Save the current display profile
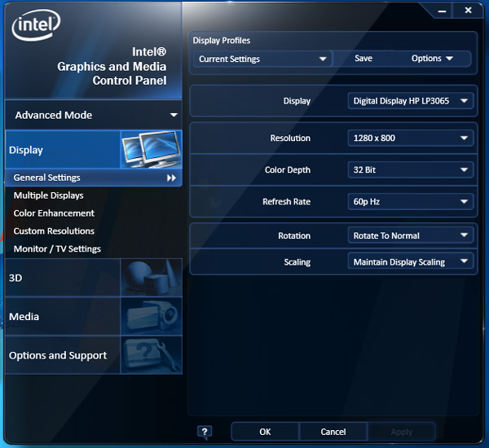This screenshot has height=448, width=489. tap(363, 59)
